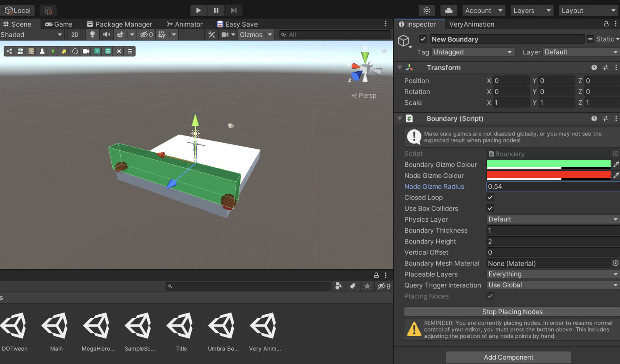The width and height of the screenshot is (620, 364).
Task: Click the Add Component button
Action: 508,357
